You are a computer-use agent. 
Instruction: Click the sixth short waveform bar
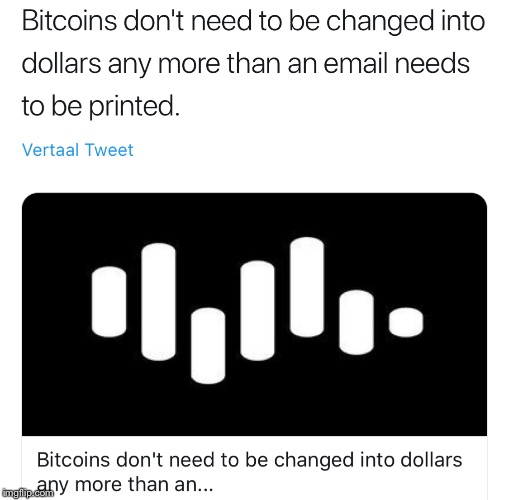pyautogui.click(x=356, y=322)
